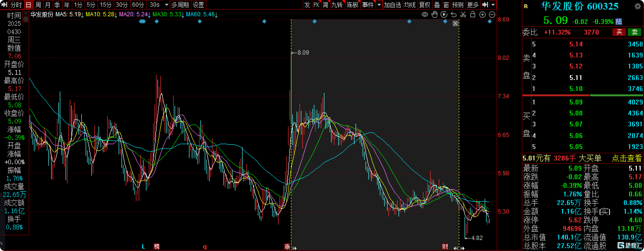Toggle 事件 events button
644x251 pixels.
click(x=368, y=5)
